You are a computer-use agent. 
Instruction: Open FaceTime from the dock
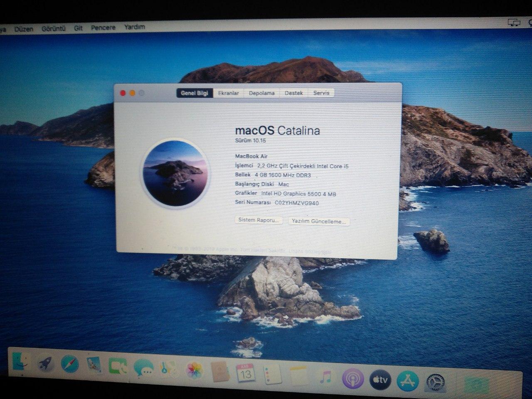[x=118, y=367]
